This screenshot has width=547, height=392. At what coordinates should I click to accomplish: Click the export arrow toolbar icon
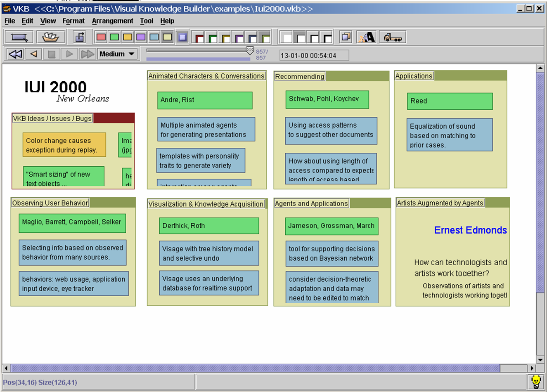point(80,37)
